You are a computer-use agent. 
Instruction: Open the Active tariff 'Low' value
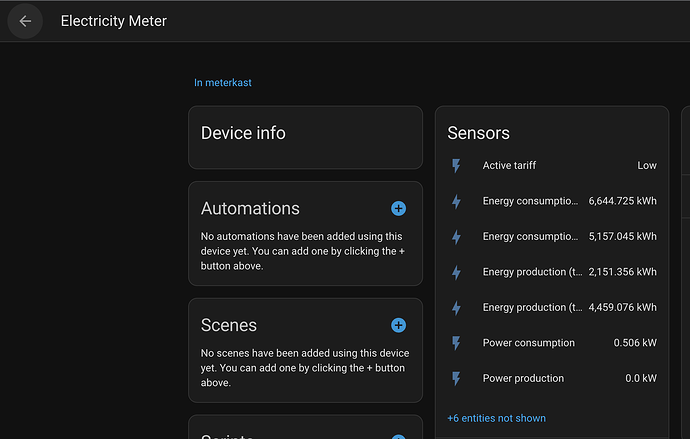(x=646, y=166)
